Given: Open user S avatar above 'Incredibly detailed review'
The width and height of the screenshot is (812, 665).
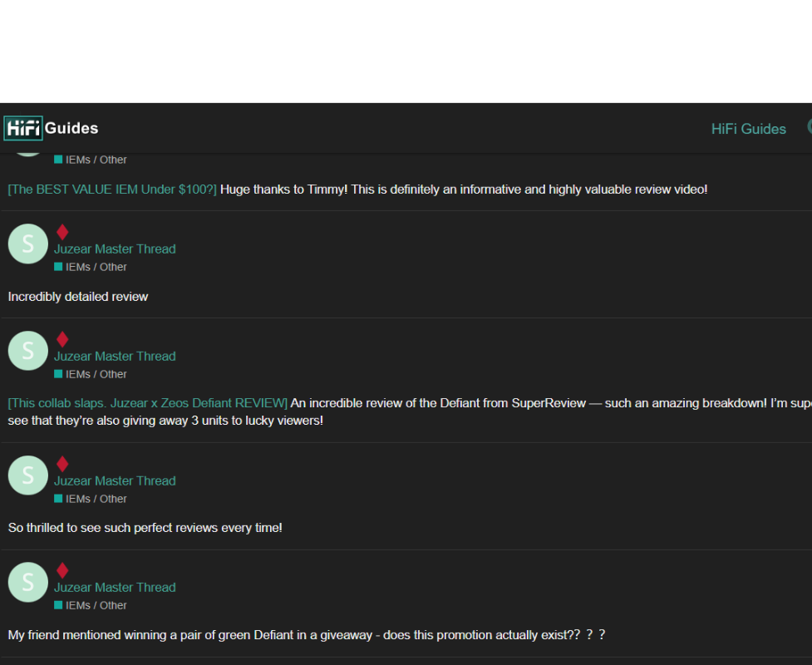Looking at the screenshot, I should pos(28,244).
